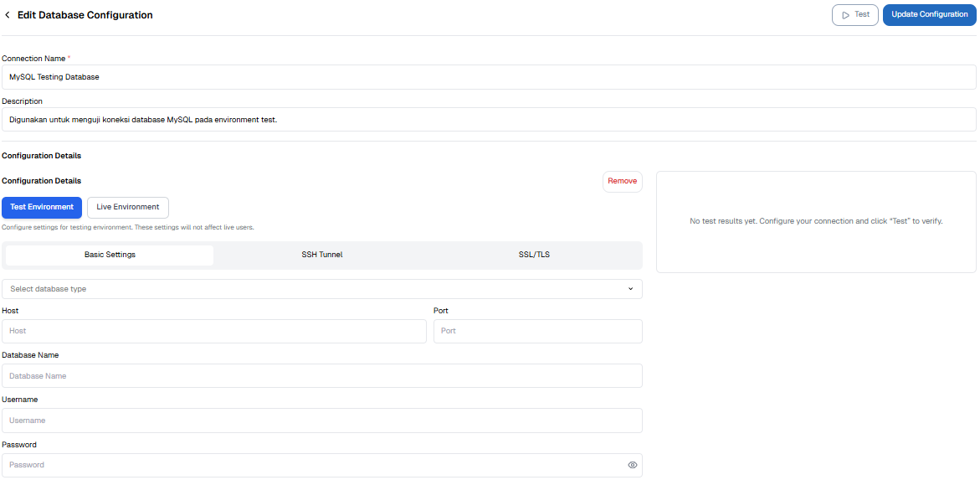Viewport: 980px width, 480px height.
Task: Go back using the left chevron arrow
Action: [8, 15]
